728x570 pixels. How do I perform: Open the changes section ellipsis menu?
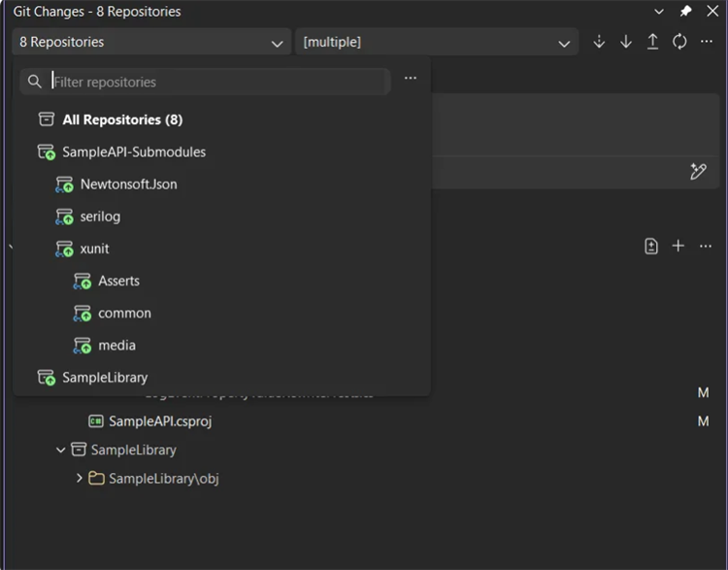pyautogui.click(x=706, y=247)
